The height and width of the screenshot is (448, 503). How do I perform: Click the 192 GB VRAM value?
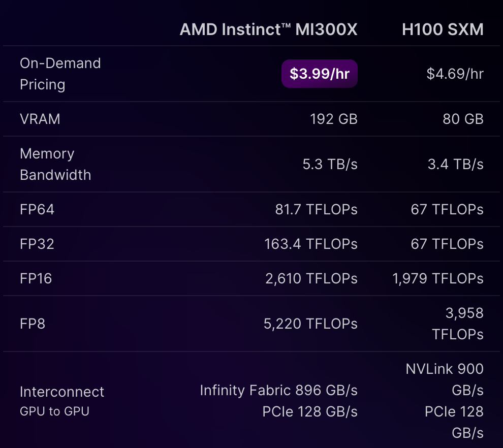(x=333, y=119)
